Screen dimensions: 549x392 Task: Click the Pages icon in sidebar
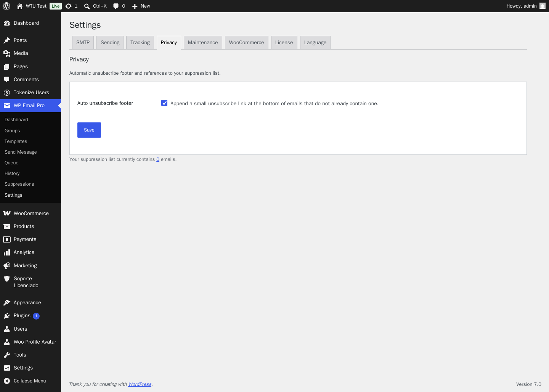pos(7,67)
